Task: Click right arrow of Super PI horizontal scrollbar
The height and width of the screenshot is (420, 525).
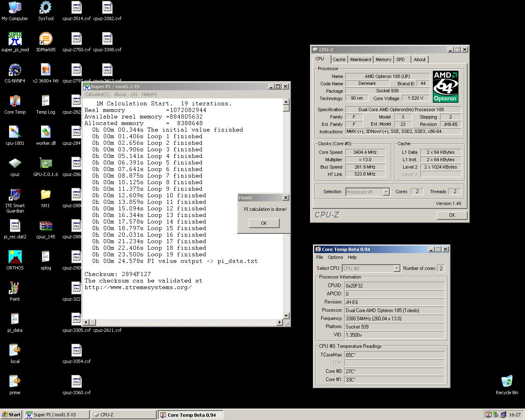Action: point(280,322)
